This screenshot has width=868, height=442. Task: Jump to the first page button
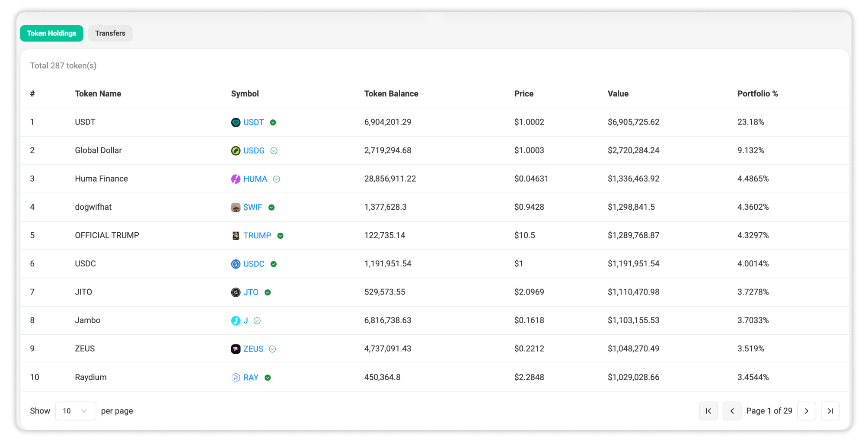708,411
